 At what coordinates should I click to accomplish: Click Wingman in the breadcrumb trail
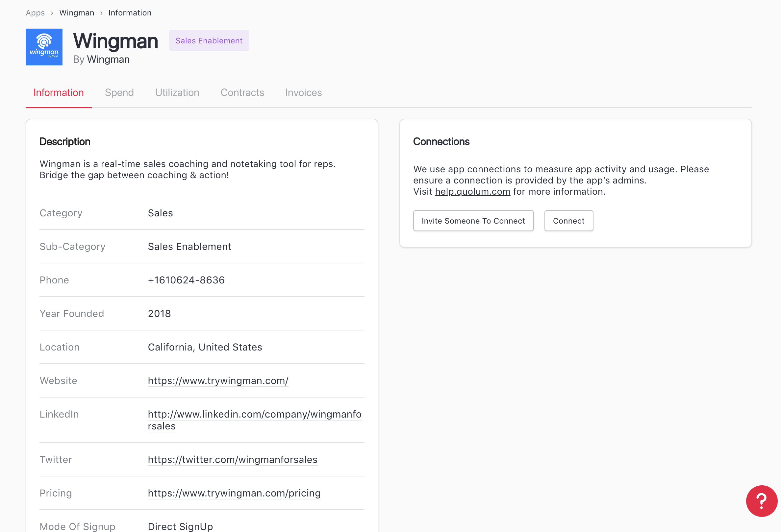pos(77,13)
